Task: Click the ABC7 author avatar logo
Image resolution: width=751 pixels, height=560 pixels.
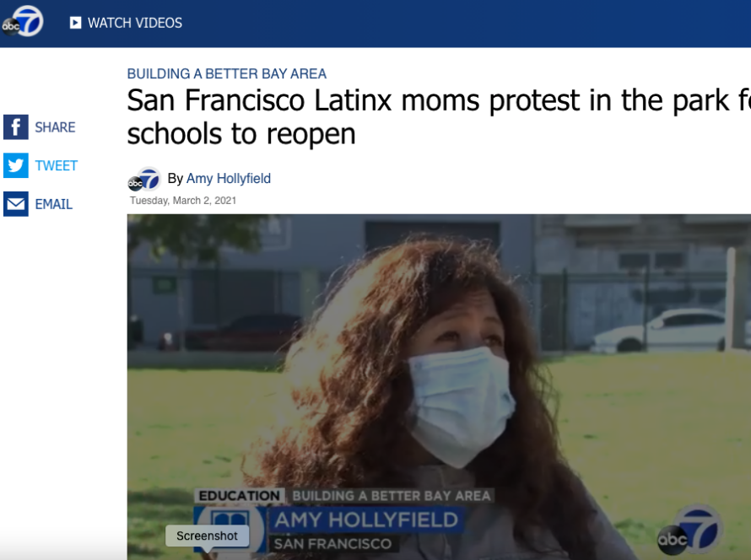Action: tap(144, 180)
